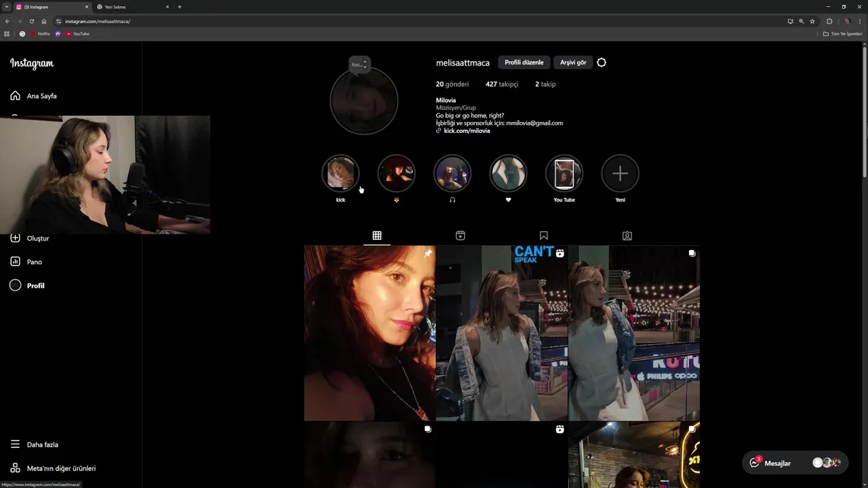Open Tüm Yer İşaretleri folder
This screenshot has width=868, height=488.
(842, 34)
